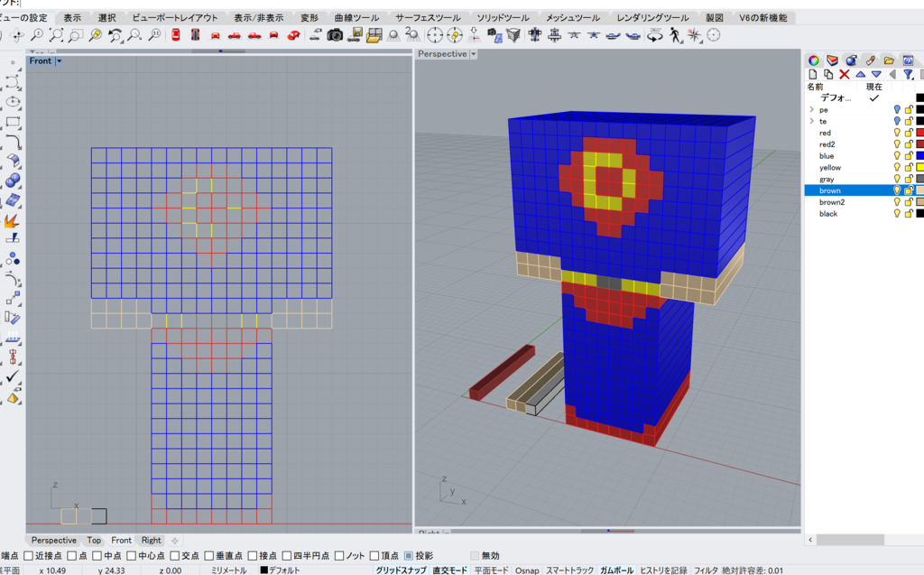This screenshot has width=924, height=575.
Task: Click Zoom Selected lightbulb magnifier icon
Action: [x=96, y=35]
